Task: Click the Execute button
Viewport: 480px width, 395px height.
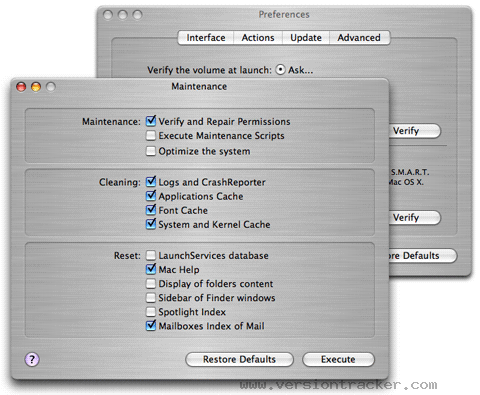Action: pyautogui.click(x=338, y=360)
